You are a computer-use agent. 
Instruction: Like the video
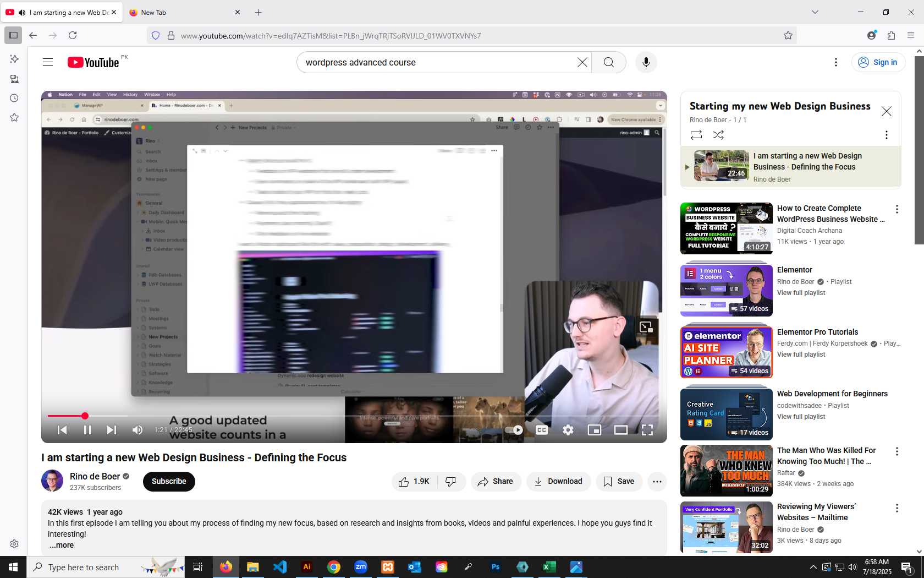[x=414, y=481]
